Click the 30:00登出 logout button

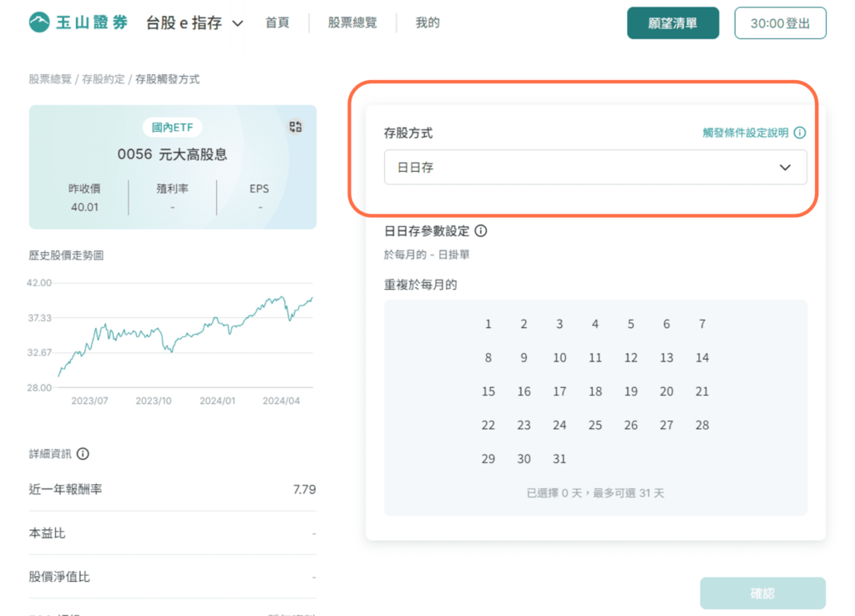[781, 23]
